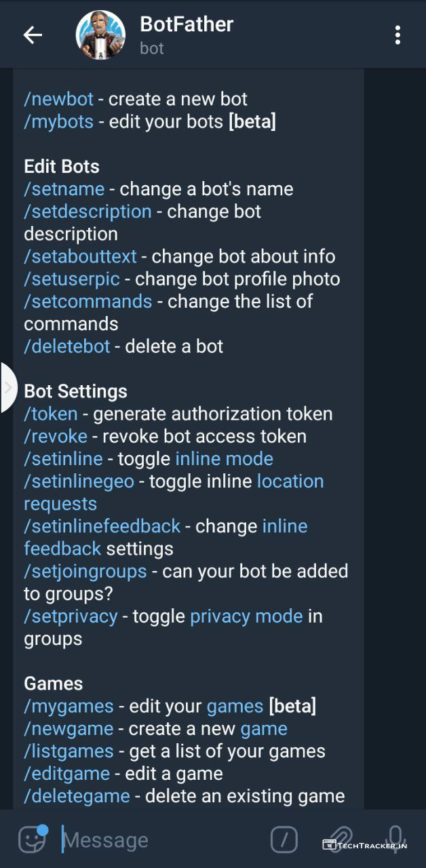
Task: Select the /setname command
Action: [64, 189]
